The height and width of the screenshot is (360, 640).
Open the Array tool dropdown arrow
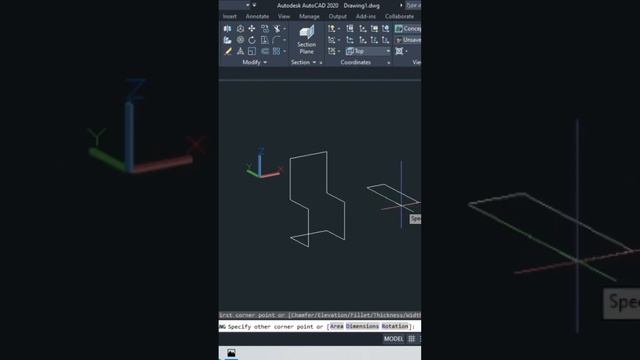[284, 51]
